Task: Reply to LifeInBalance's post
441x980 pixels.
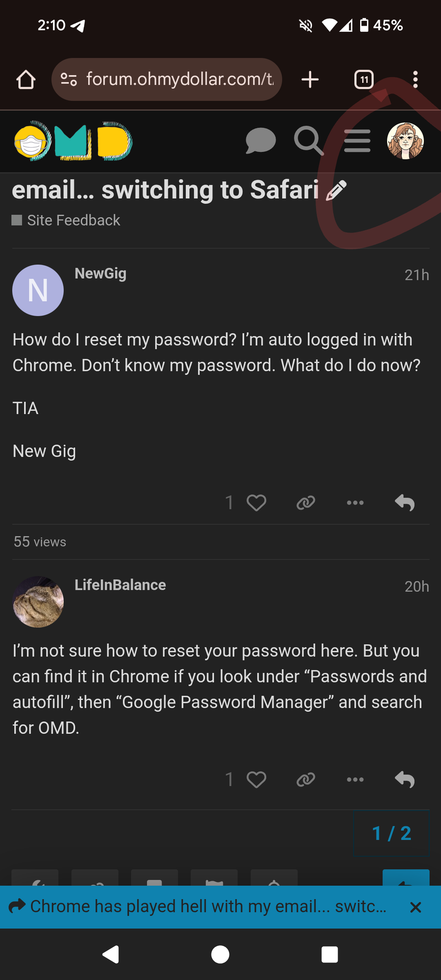Action: [x=405, y=780]
